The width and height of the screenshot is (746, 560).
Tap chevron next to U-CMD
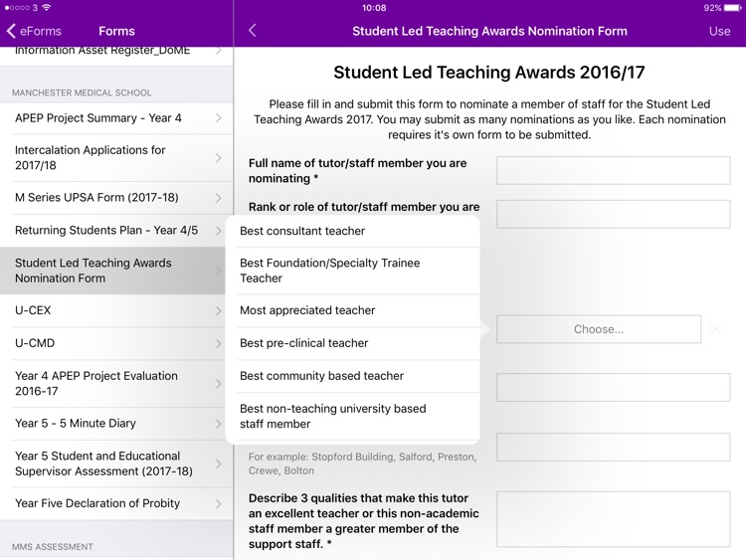click(x=219, y=343)
